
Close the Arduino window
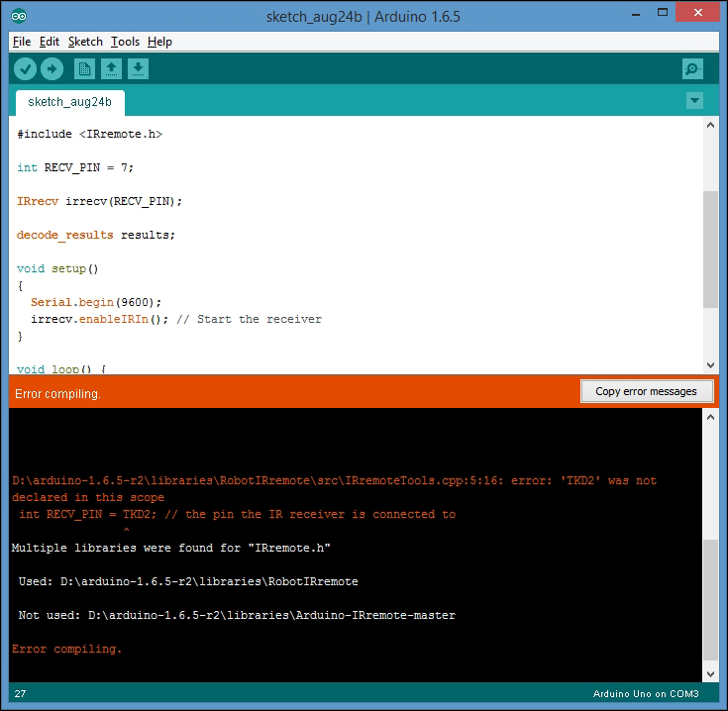tap(698, 13)
